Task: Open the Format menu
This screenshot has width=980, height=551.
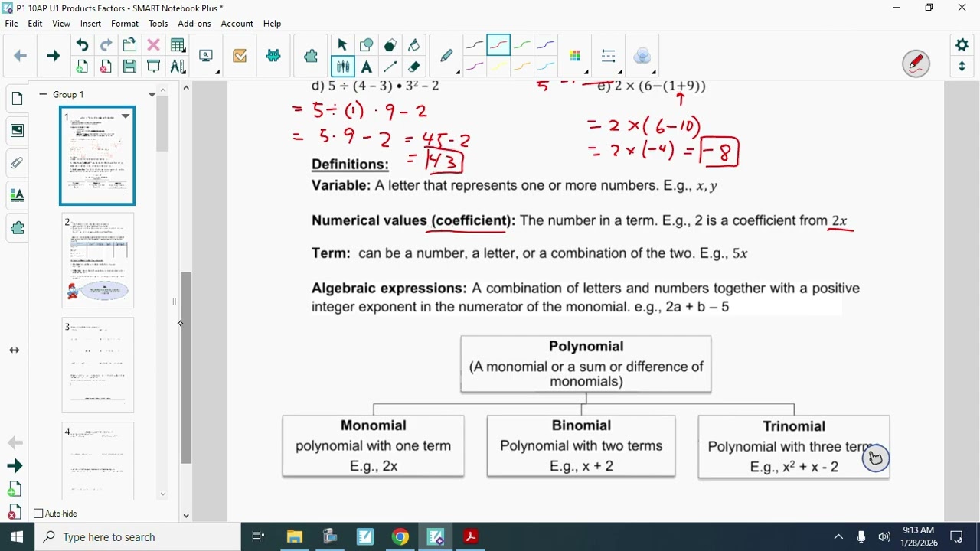Action: tap(125, 24)
